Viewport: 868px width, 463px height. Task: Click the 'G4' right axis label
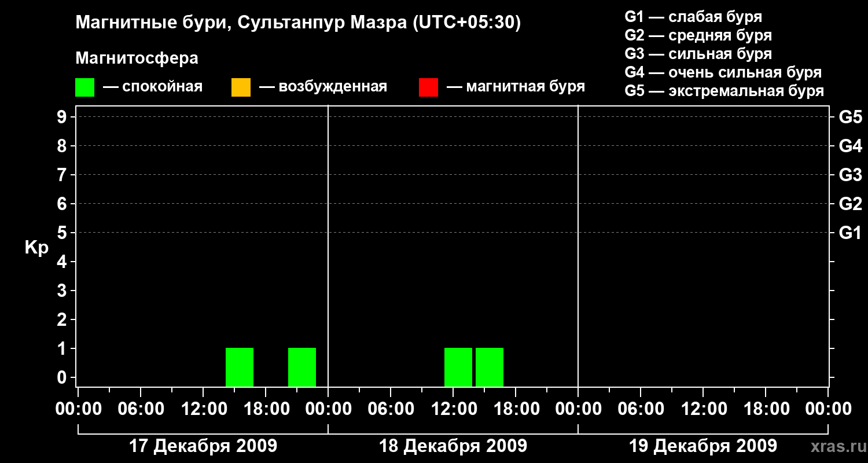(851, 146)
